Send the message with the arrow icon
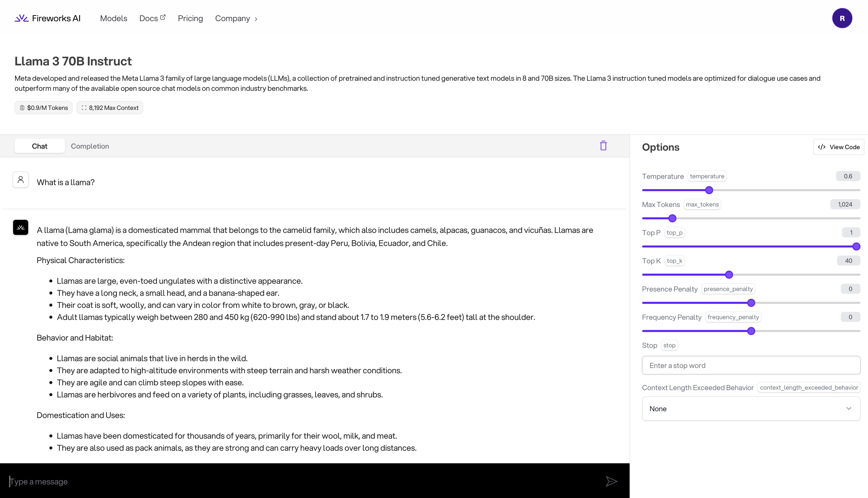The height and width of the screenshot is (498, 868). tap(611, 481)
